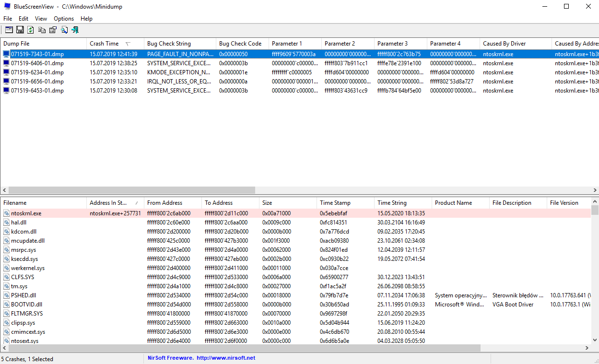Sort by Bug Check Code column header
This screenshot has width=599, height=364.
242,44
